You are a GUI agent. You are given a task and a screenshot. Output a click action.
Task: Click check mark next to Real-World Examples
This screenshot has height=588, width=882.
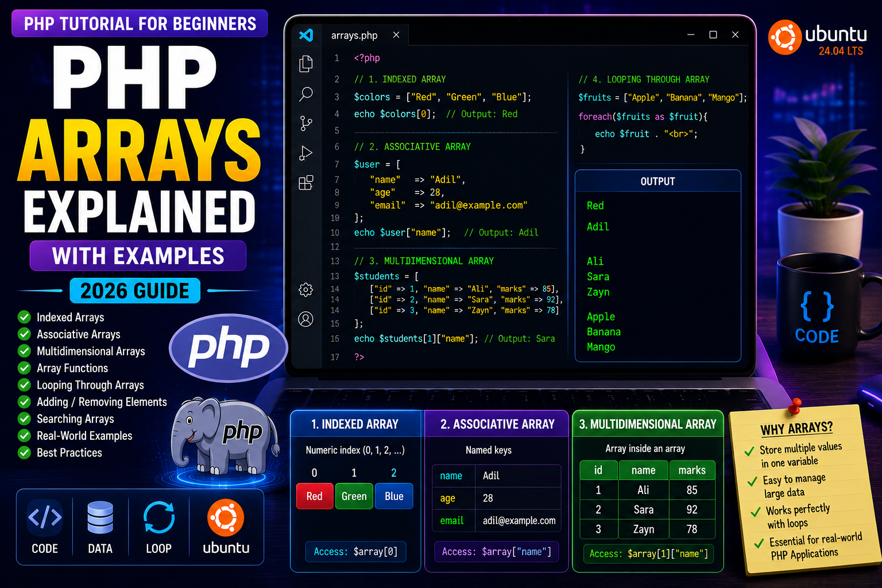[x=24, y=435]
